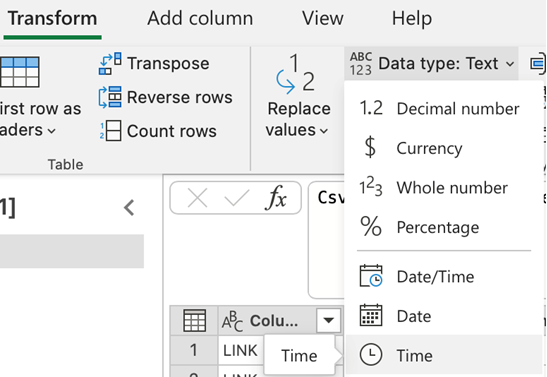Collapse the queries pane with chevron

(x=129, y=208)
